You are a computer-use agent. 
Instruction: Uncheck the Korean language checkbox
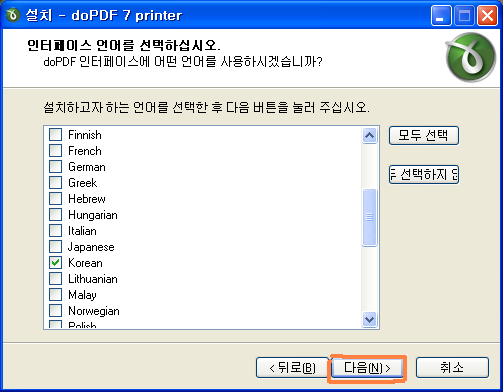(x=55, y=263)
